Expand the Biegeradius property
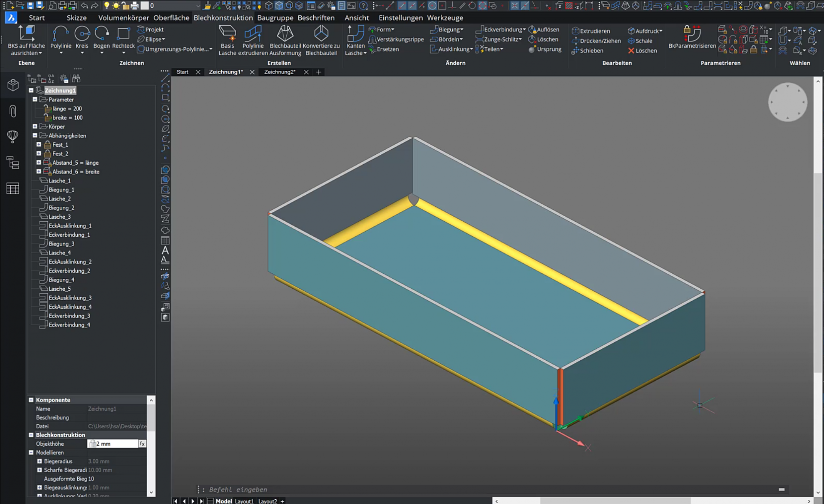Viewport: 824px width, 504px height. 39,461
